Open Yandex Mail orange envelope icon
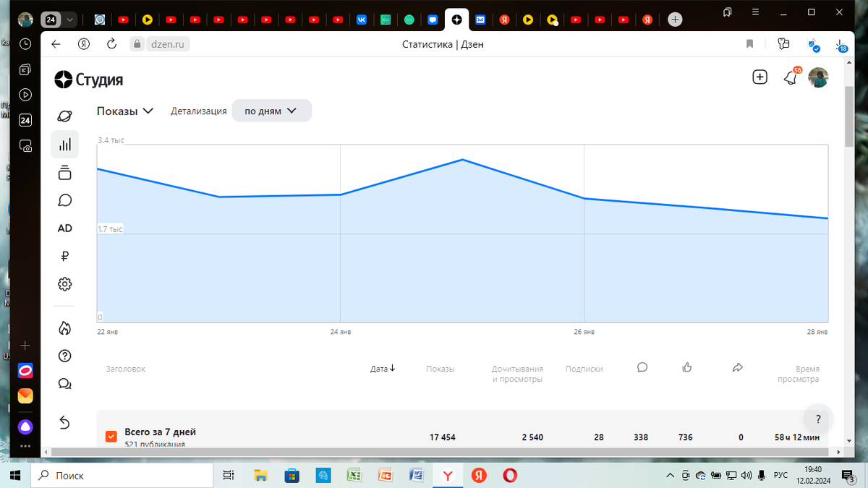 [x=25, y=396]
